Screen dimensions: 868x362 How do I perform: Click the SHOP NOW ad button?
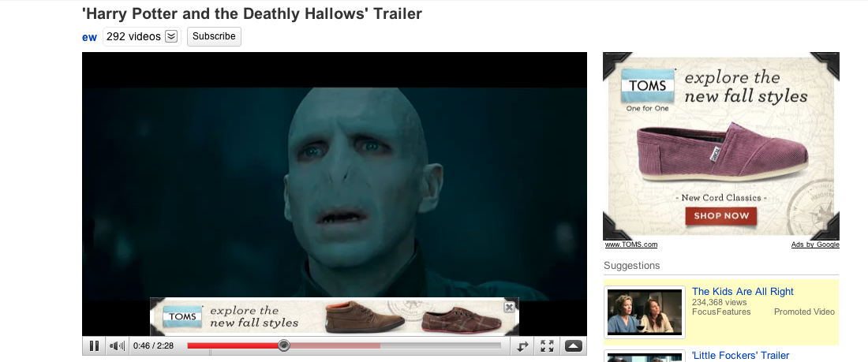pos(720,216)
